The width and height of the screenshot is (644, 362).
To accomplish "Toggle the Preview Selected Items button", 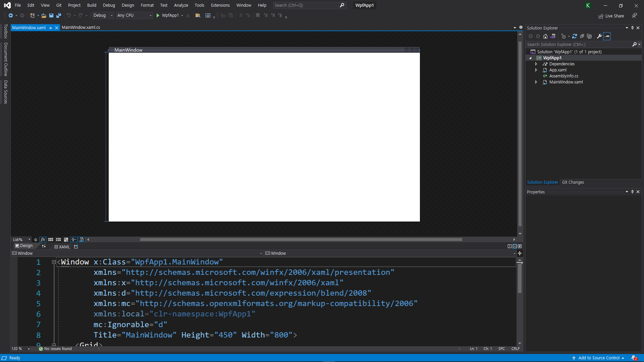I will point(607,36).
